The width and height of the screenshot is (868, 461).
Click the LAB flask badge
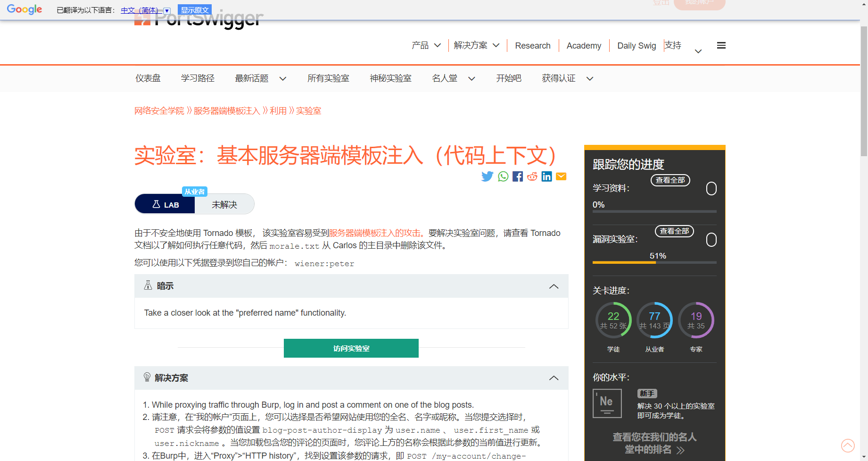click(165, 204)
